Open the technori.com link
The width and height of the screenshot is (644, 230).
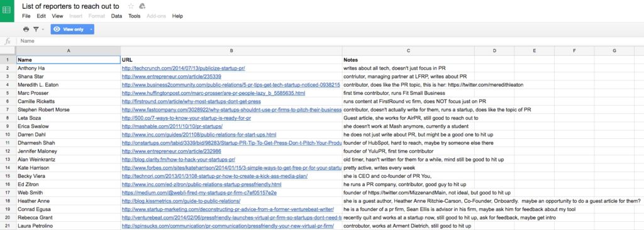point(215,176)
